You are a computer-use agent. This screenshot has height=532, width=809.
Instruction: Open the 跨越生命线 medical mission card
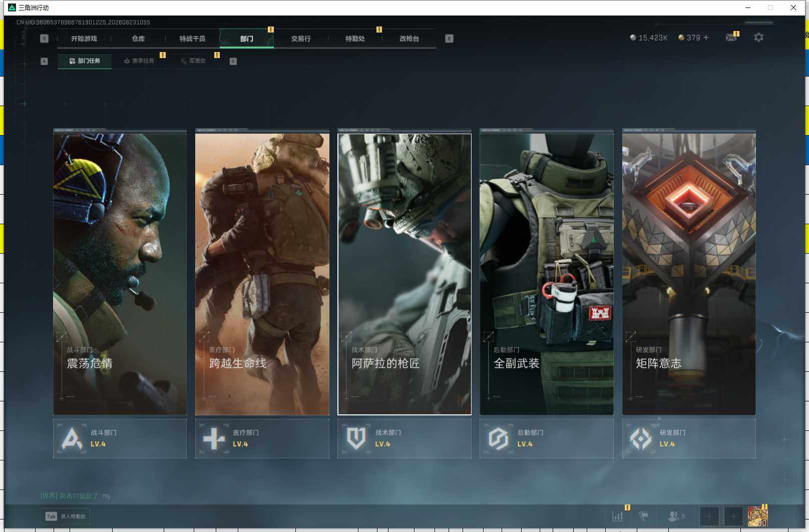tap(262, 274)
